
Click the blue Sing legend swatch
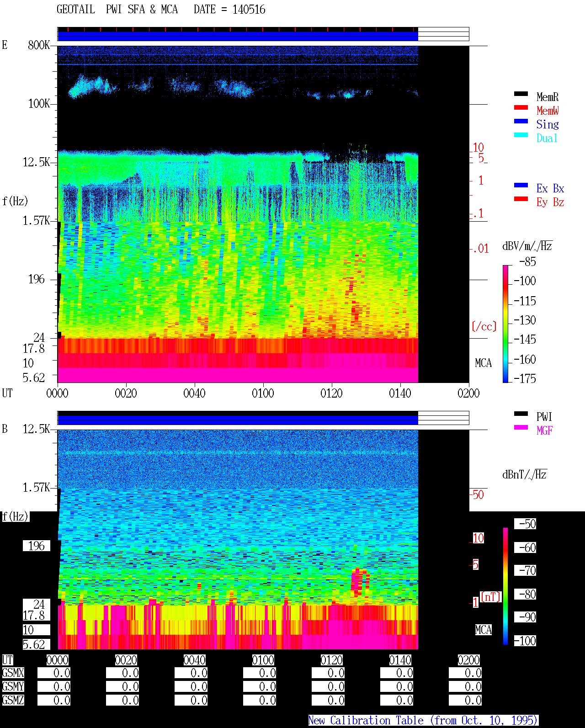521,121
